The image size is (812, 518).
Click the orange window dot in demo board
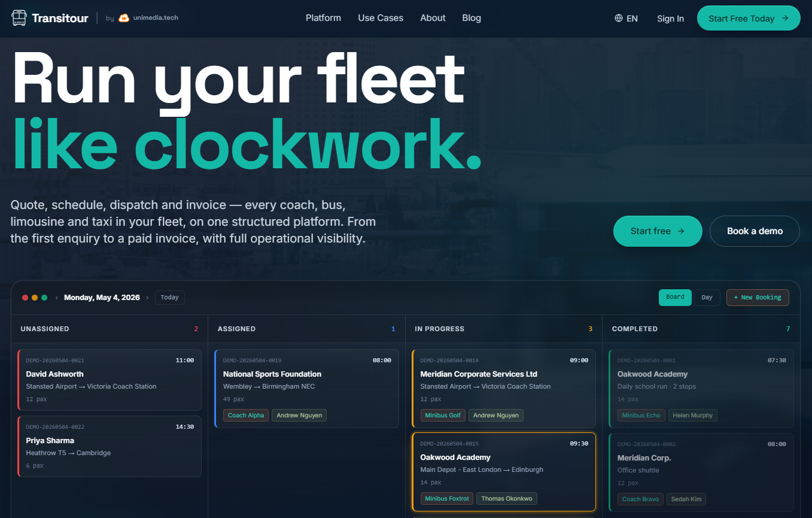coord(35,298)
